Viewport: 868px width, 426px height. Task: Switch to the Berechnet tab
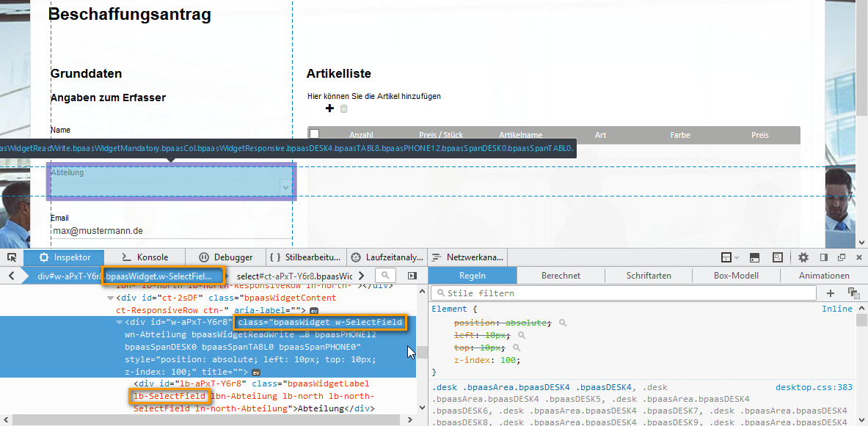click(561, 276)
